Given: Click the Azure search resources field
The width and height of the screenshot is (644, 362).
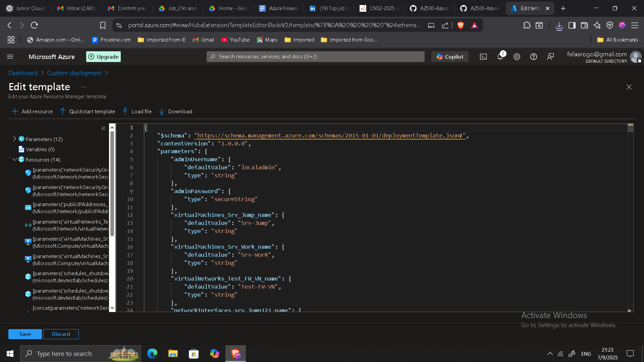Looking at the screenshot, I should click(315, 57).
